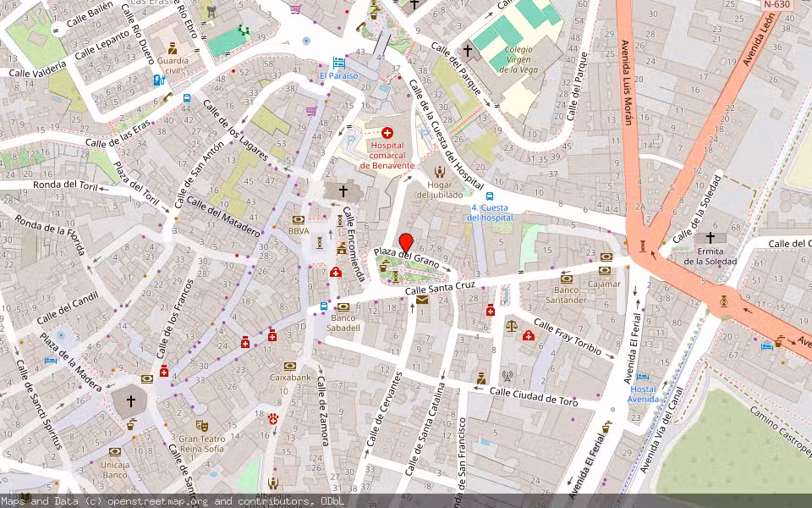This screenshot has height=508, width=812.
Task: Click the Calle de Zamora label
Action: (x=322, y=411)
